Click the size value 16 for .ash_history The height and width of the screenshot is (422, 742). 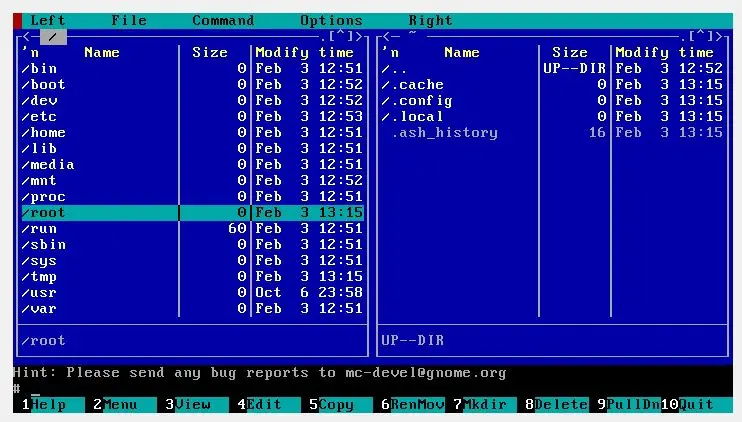(597, 132)
